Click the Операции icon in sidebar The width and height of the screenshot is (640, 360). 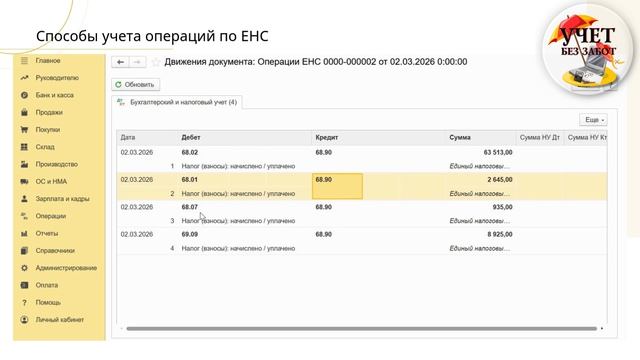click(24, 216)
